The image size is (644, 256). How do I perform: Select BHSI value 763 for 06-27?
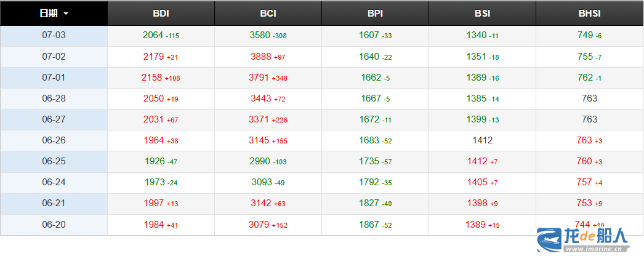pos(589,119)
